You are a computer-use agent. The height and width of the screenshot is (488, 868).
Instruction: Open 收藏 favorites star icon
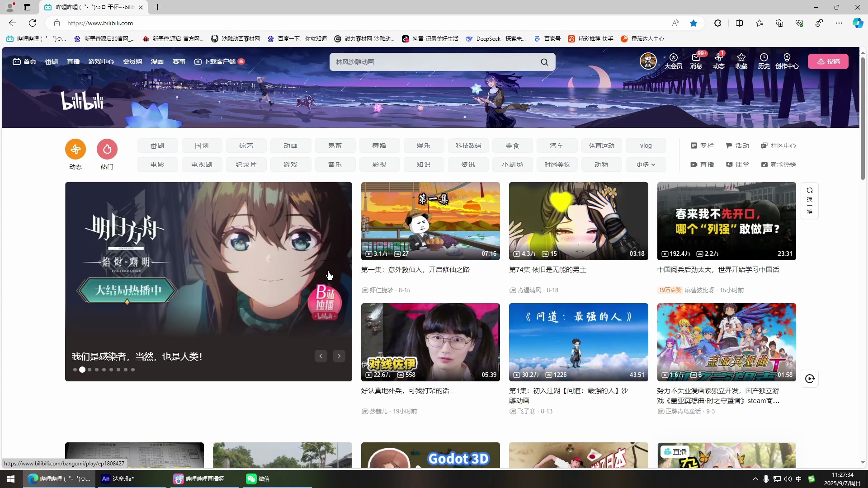(741, 61)
